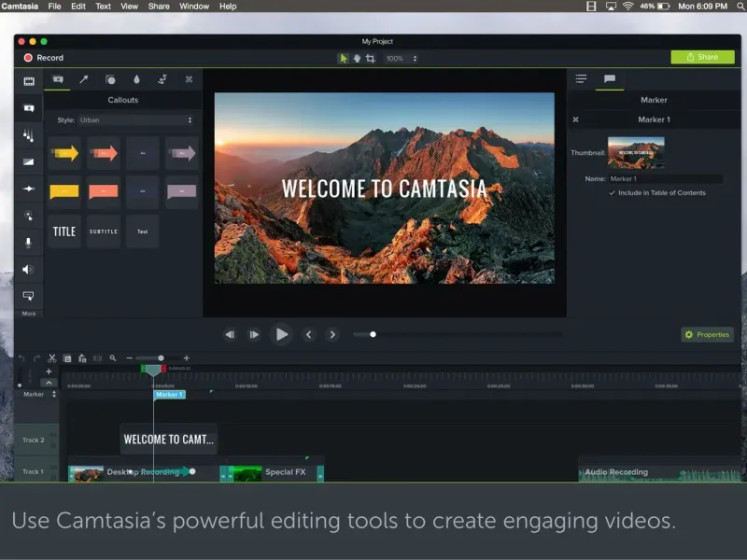The height and width of the screenshot is (560, 747).
Task: Click the timeline zoom slider handle
Action: pyautogui.click(x=161, y=357)
